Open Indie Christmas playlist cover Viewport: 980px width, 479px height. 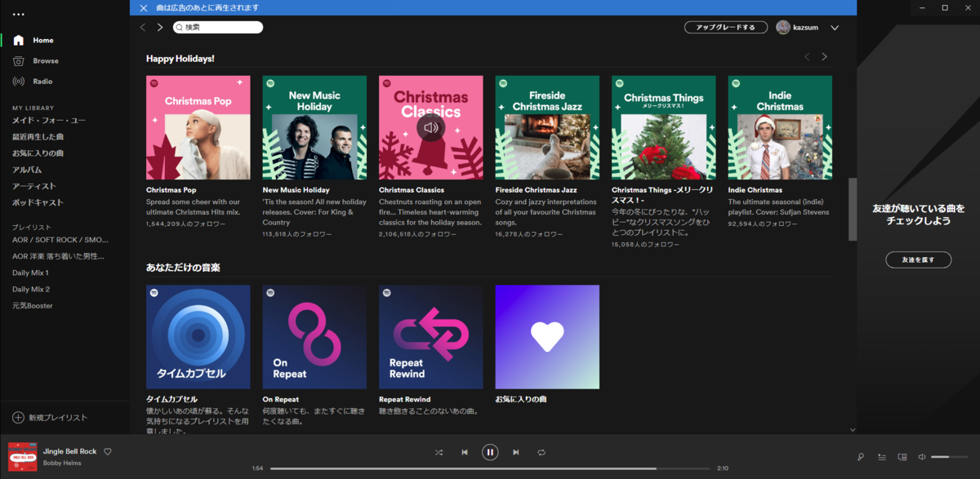click(x=780, y=127)
